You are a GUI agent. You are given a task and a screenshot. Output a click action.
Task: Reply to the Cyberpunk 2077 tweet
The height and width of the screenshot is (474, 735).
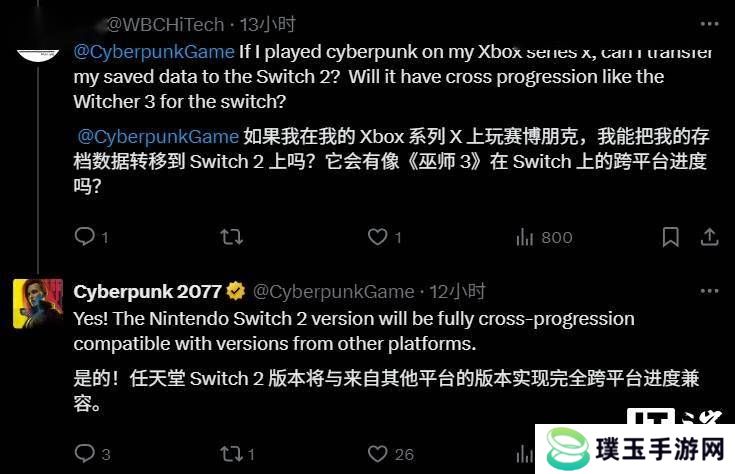click(x=85, y=453)
